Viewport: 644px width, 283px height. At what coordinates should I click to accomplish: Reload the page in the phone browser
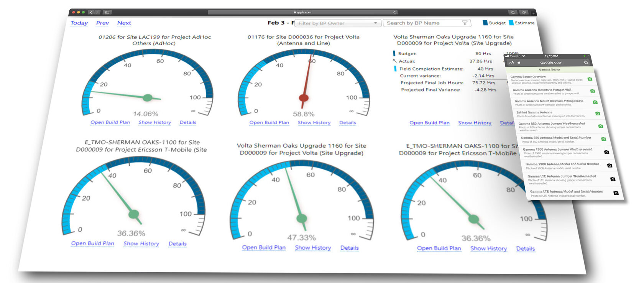click(586, 62)
